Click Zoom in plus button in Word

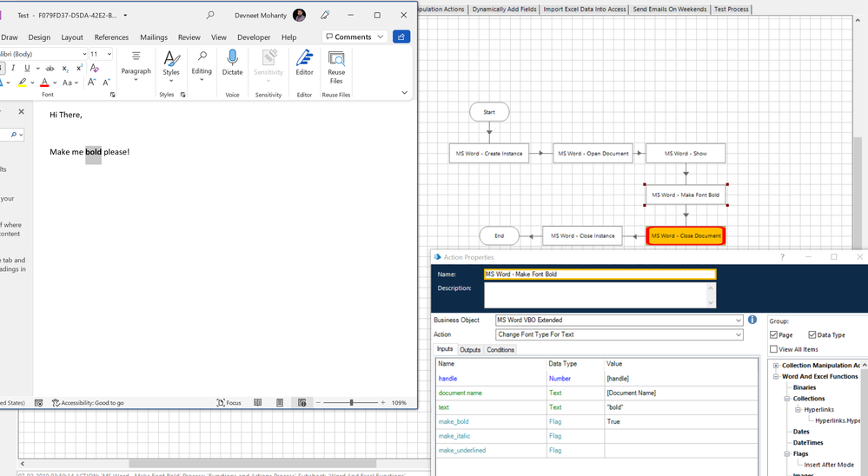pyautogui.click(x=382, y=402)
